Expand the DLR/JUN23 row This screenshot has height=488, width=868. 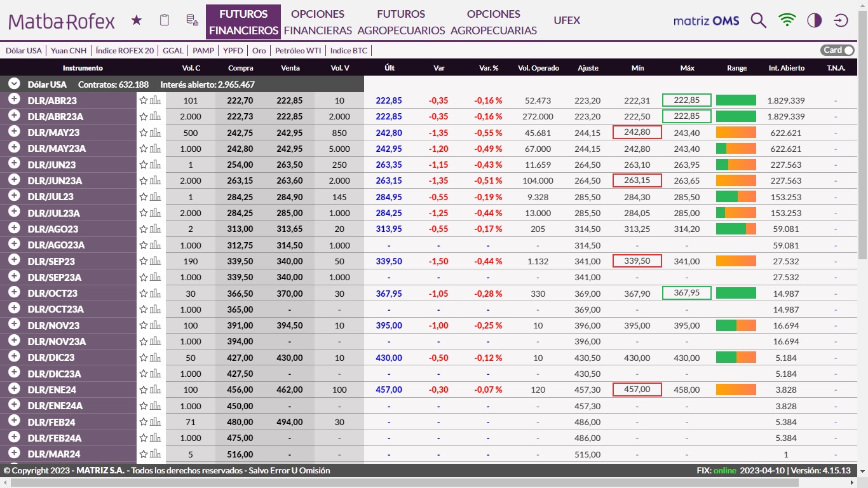pyautogui.click(x=14, y=165)
